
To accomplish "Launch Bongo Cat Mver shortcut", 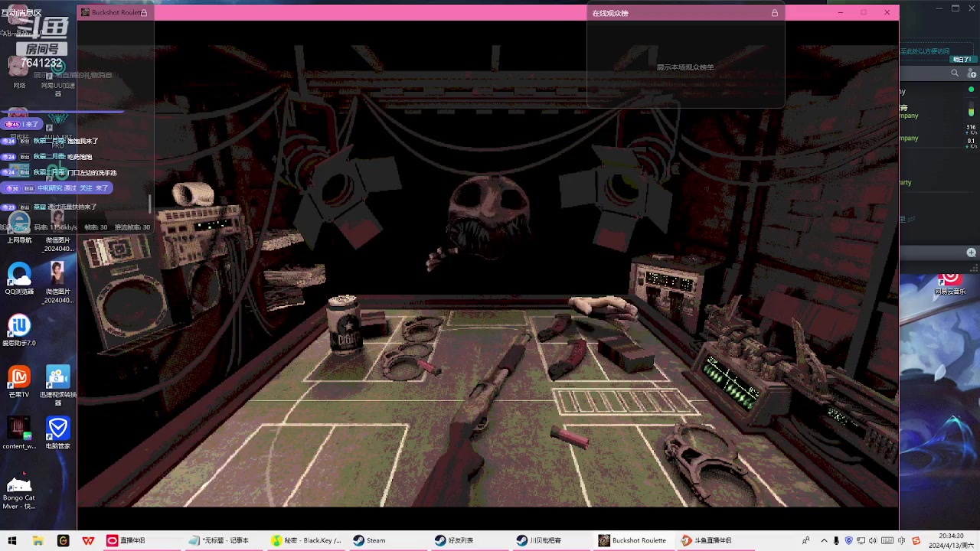I will pos(19,492).
